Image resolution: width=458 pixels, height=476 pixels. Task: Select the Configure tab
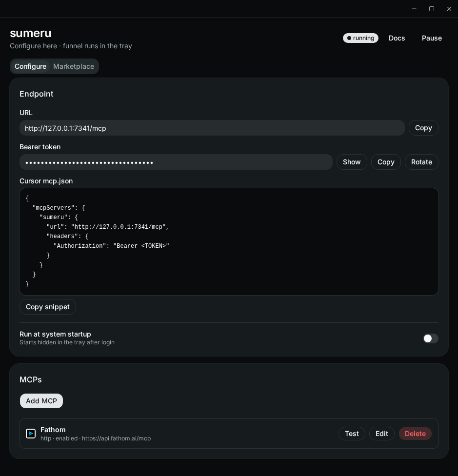coord(30,66)
